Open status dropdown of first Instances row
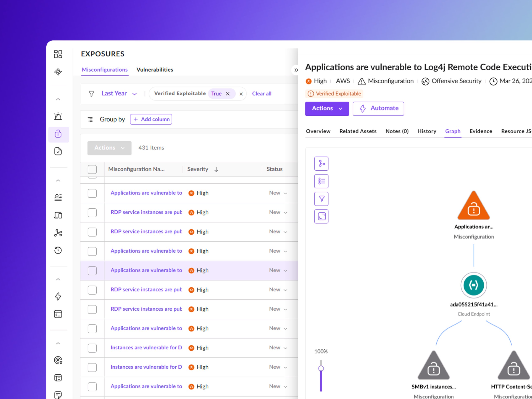Viewport: 532px width, 399px height. click(278, 348)
